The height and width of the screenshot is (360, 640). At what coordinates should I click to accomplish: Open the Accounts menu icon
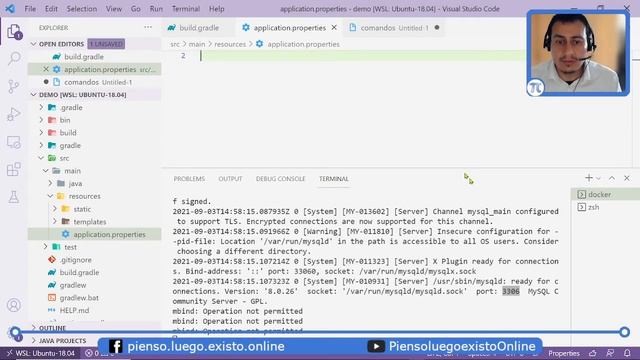point(14,305)
